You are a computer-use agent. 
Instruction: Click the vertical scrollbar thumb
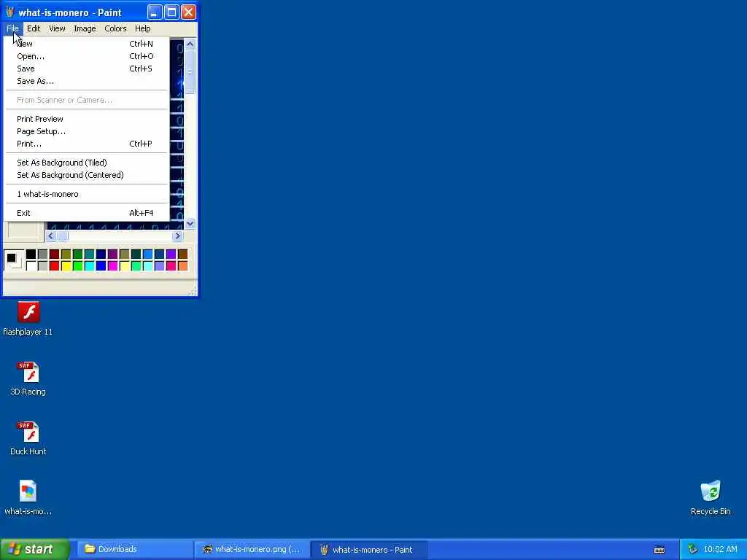pyautogui.click(x=190, y=71)
